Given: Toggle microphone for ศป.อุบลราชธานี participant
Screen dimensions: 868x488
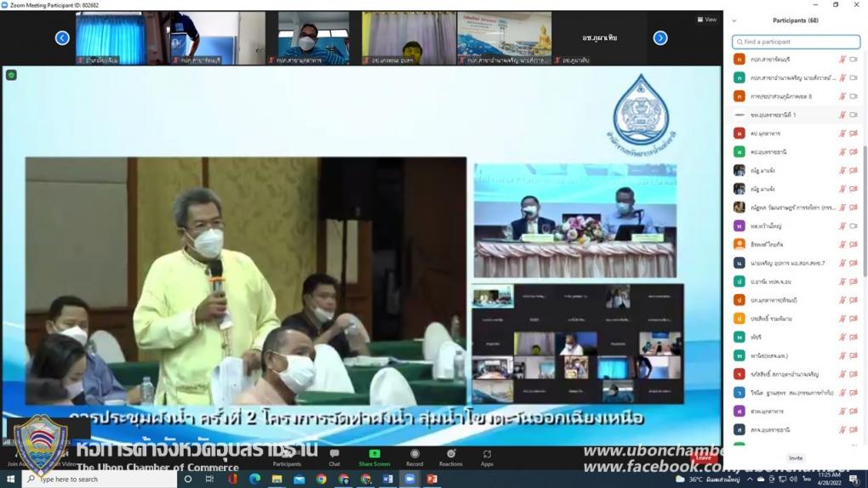Looking at the screenshot, I should [842, 151].
